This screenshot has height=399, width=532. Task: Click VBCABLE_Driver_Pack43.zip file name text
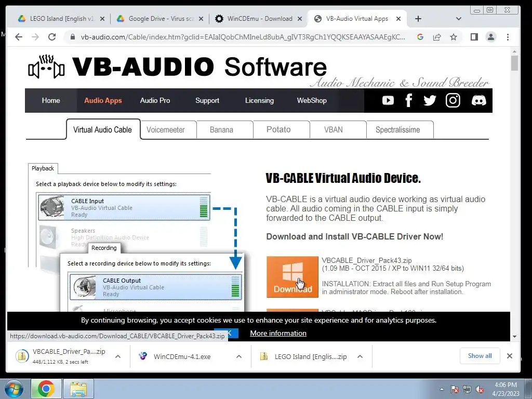pyautogui.click(x=366, y=261)
